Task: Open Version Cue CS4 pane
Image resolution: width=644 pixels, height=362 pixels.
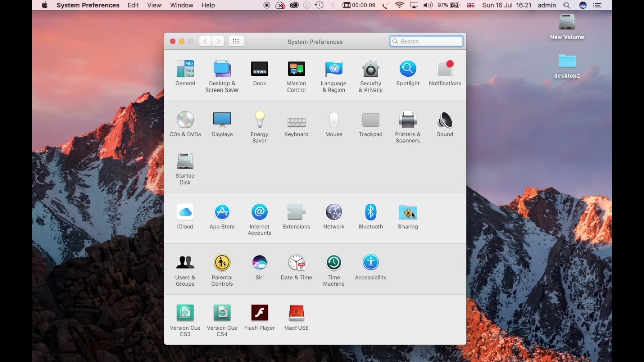Action: point(222,321)
